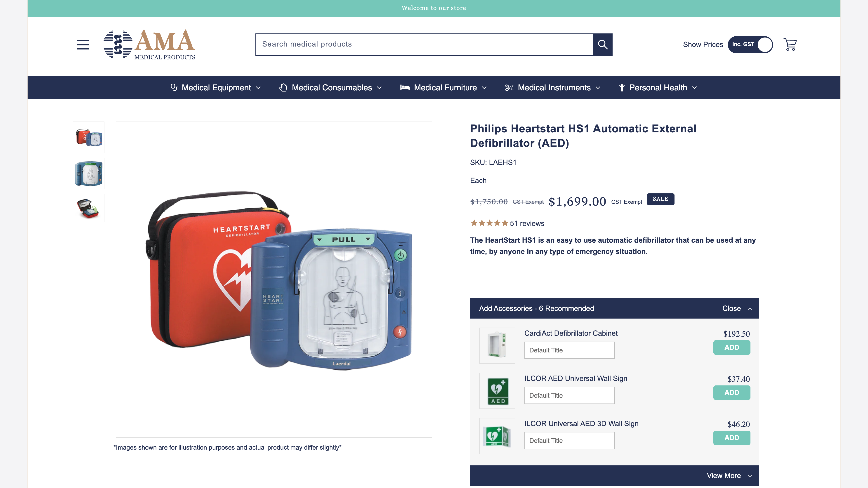Screen dimensions: 868x488
Task: Open the shopping cart
Action: click(x=790, y=44)
